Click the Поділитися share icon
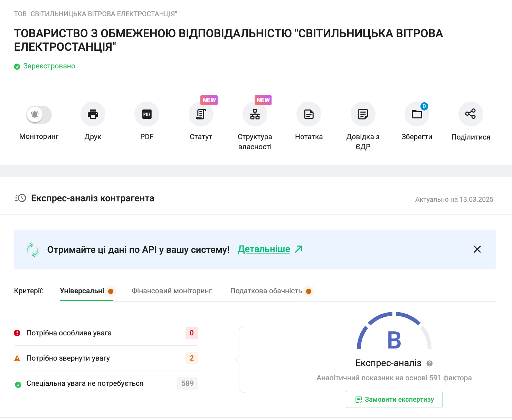The width and height of the screenshot is (512, 420). point(471,114)
